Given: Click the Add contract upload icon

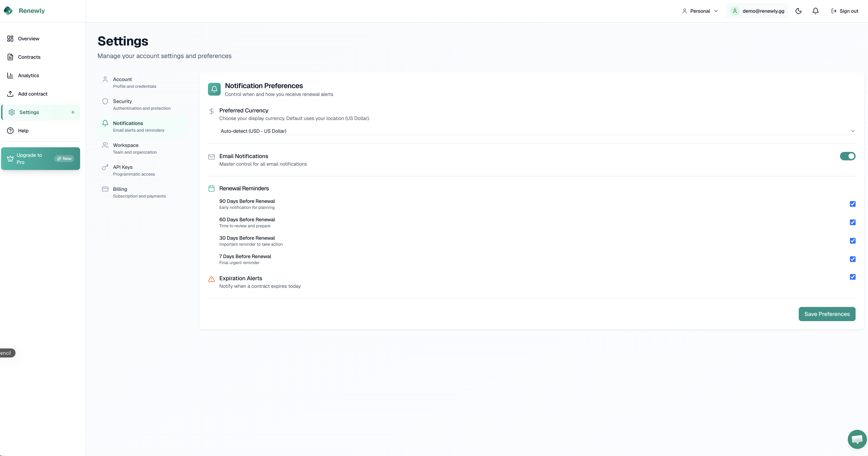Looking at the screenshot, I should 10,94.
